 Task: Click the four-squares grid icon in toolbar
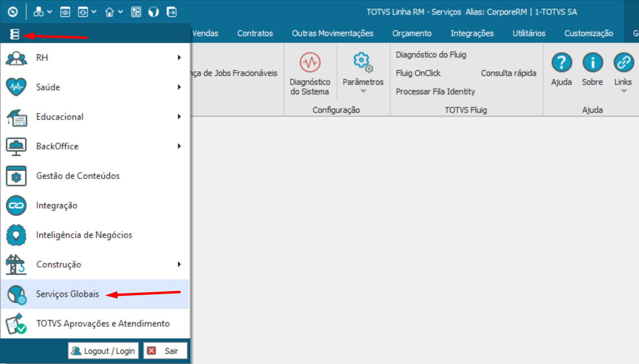[136, 12]
